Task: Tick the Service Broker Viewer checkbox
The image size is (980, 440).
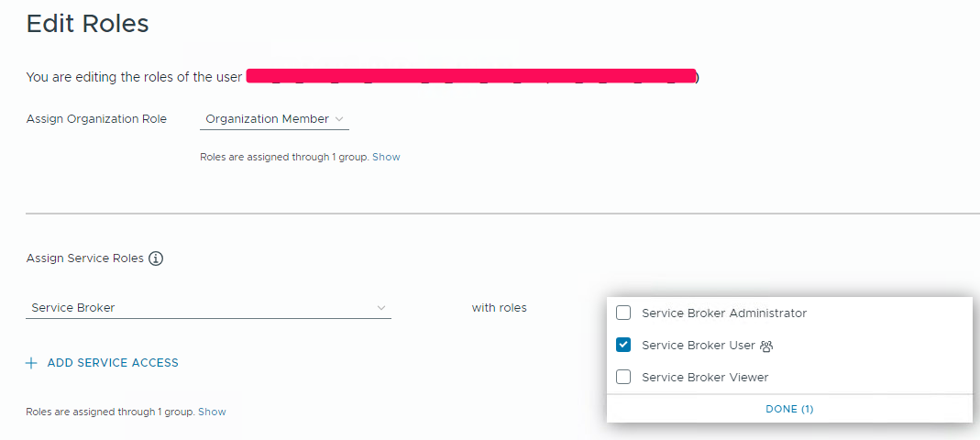Action: [623, 377]
